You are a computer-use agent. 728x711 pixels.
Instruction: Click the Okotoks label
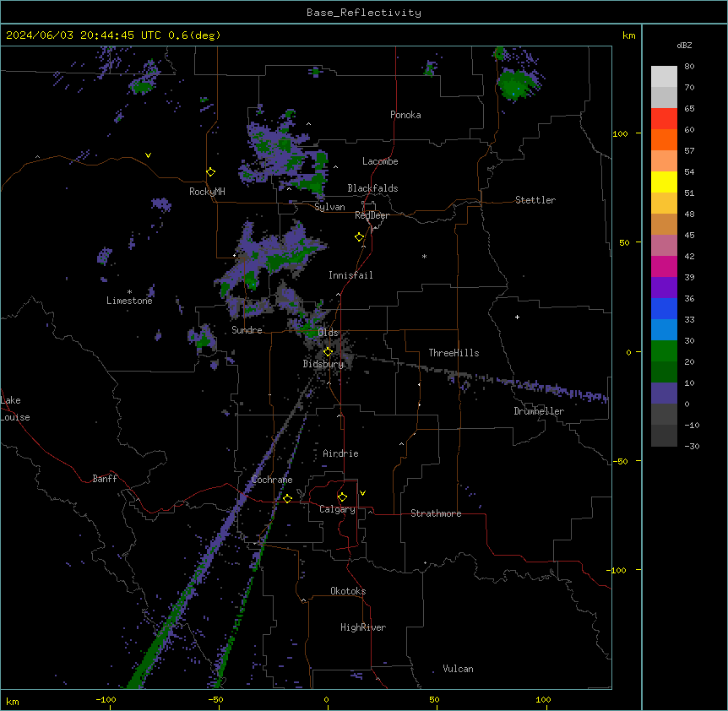(348, 591)
